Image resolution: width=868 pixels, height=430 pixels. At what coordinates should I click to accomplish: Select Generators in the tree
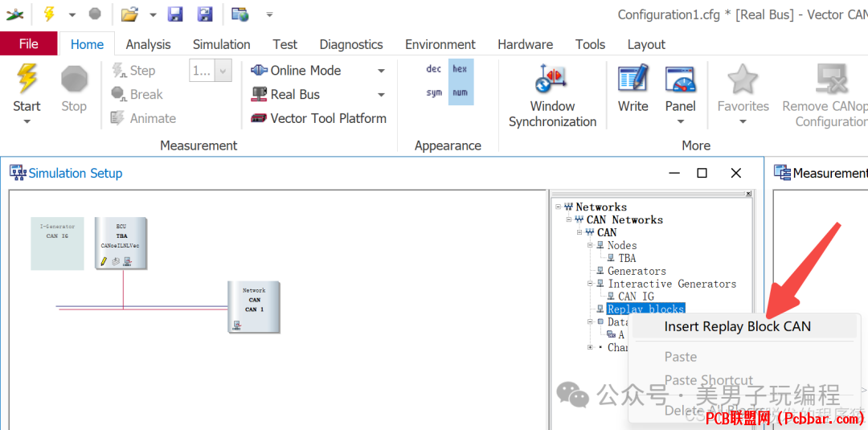[637, 271]
